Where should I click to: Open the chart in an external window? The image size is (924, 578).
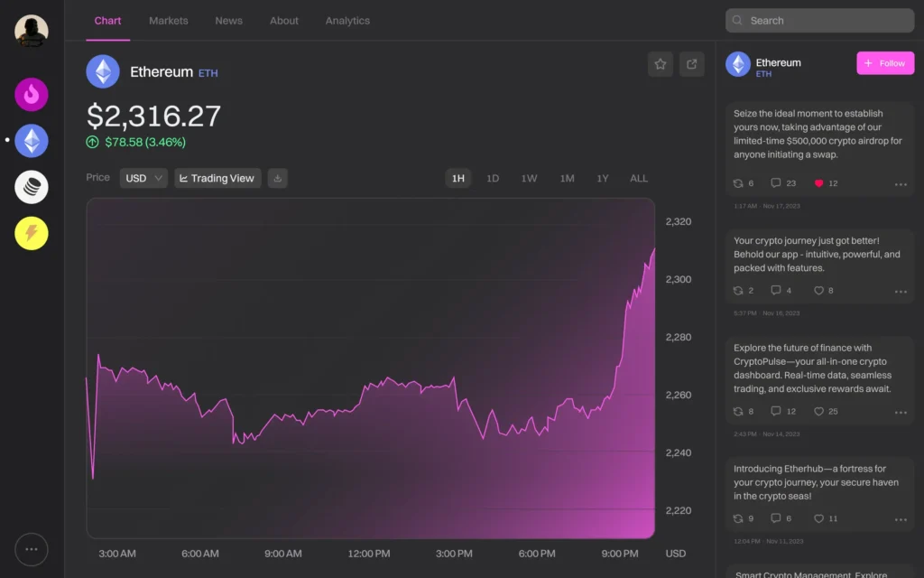[692, 64]
